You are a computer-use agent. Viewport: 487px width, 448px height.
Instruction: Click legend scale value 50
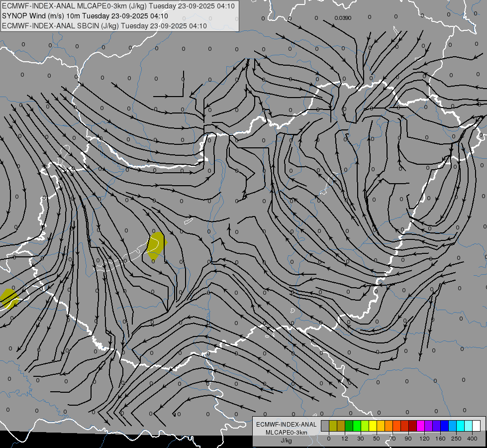point(377,439)
